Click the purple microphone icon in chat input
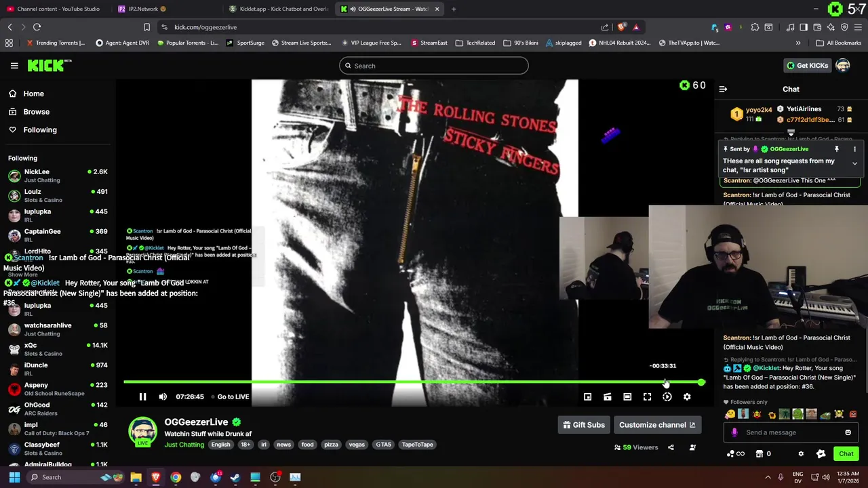Viewport: 868px width, 488px height. (x=734, y=432)
